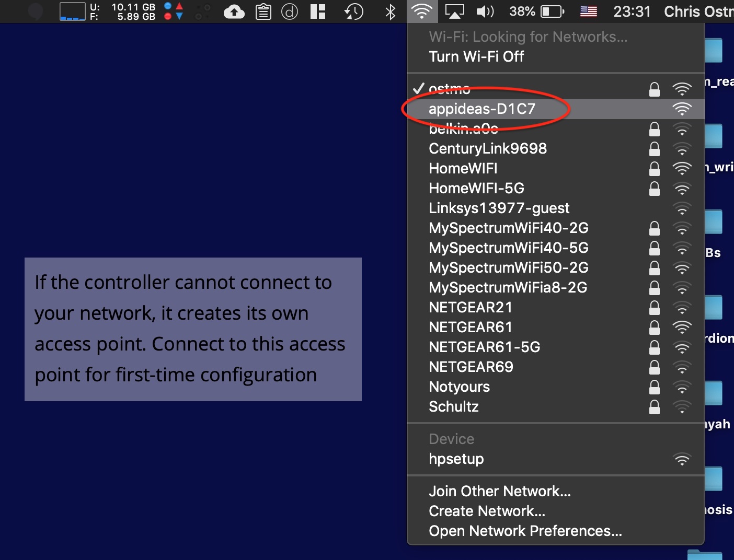734x560 pixels.
Task: Open the AirPlay display mirroring menu
Action: [454, 11]
